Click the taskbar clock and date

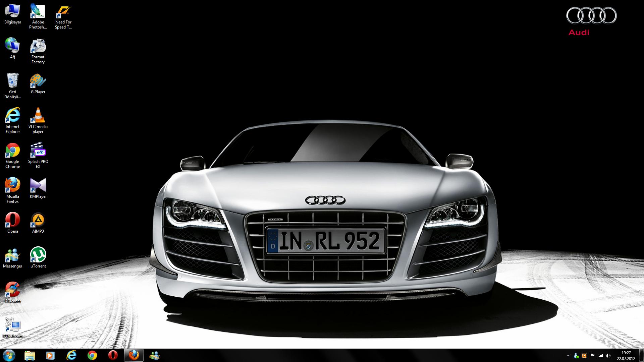626,355
